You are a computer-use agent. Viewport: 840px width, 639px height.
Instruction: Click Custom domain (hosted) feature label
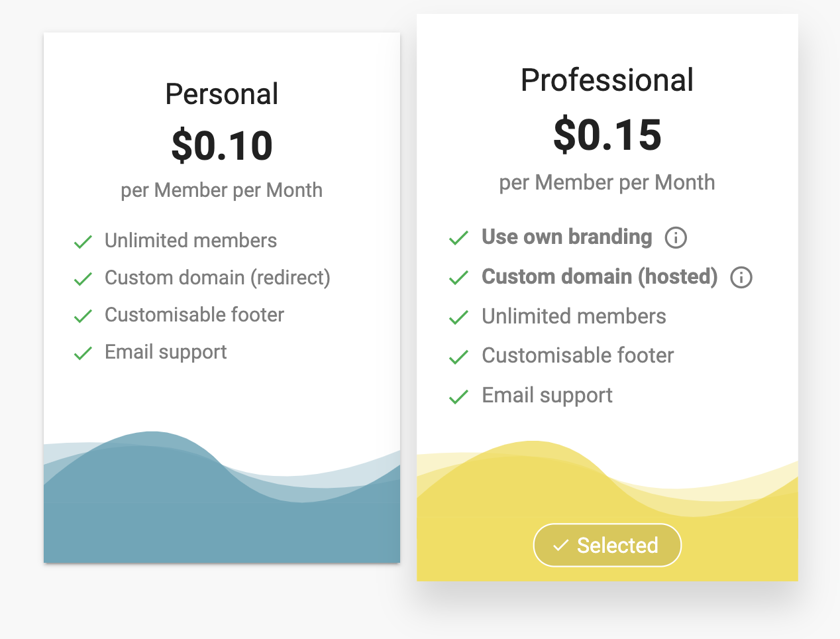tap(599, 276)
